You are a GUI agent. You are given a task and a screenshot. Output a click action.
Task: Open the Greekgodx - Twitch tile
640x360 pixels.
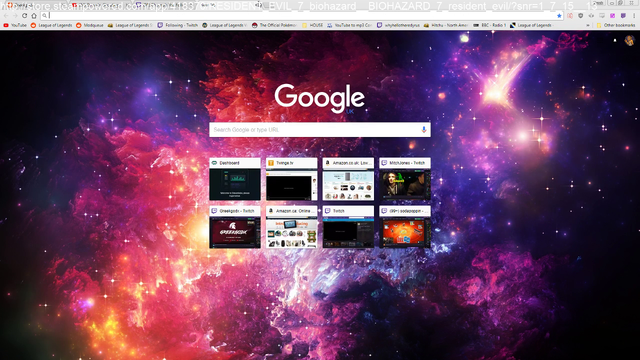click(235, 227)
